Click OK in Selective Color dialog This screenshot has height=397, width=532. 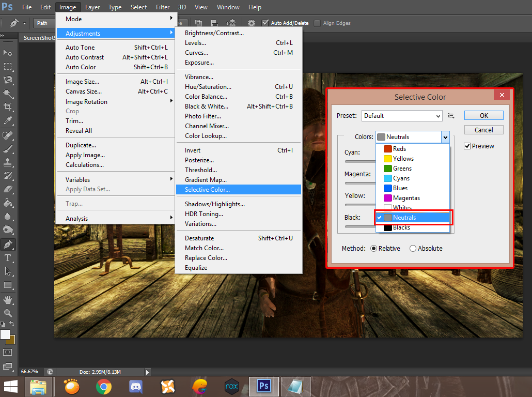[x=484, y=115]
